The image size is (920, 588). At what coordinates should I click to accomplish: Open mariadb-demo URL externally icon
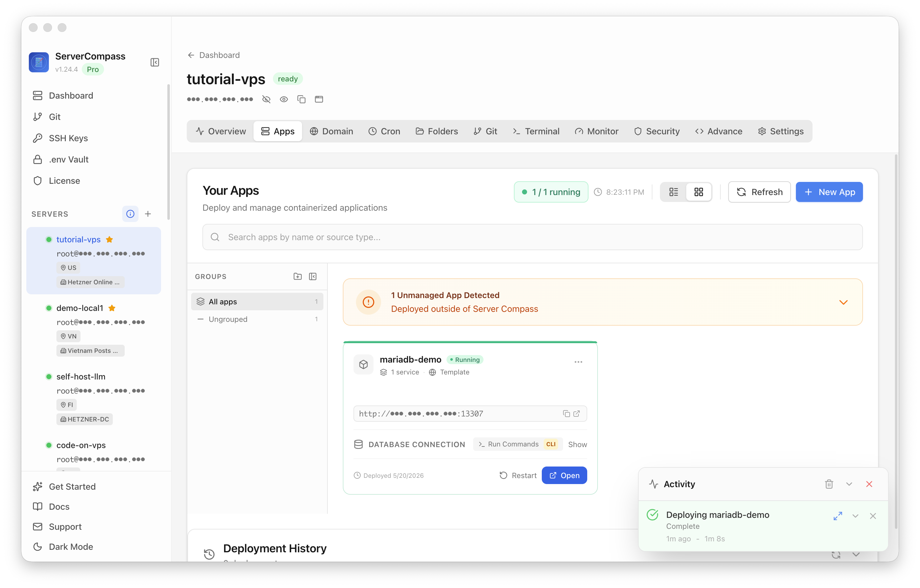coord(577,414)
